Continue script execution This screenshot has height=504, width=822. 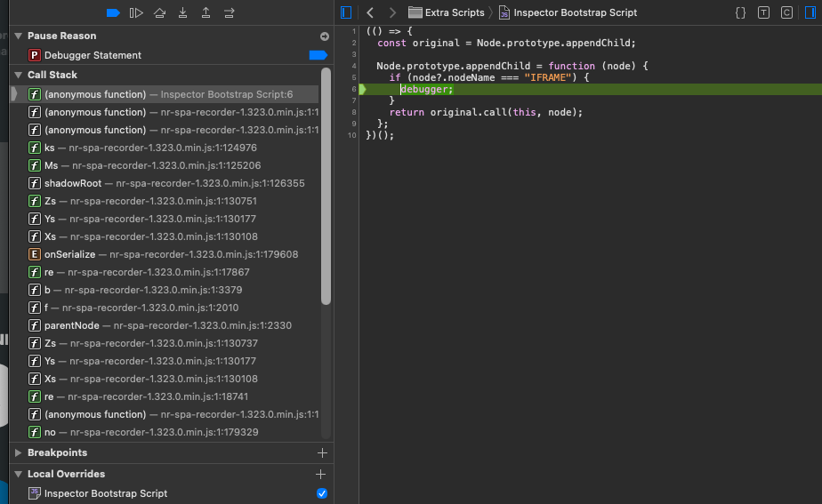(136, 12)
